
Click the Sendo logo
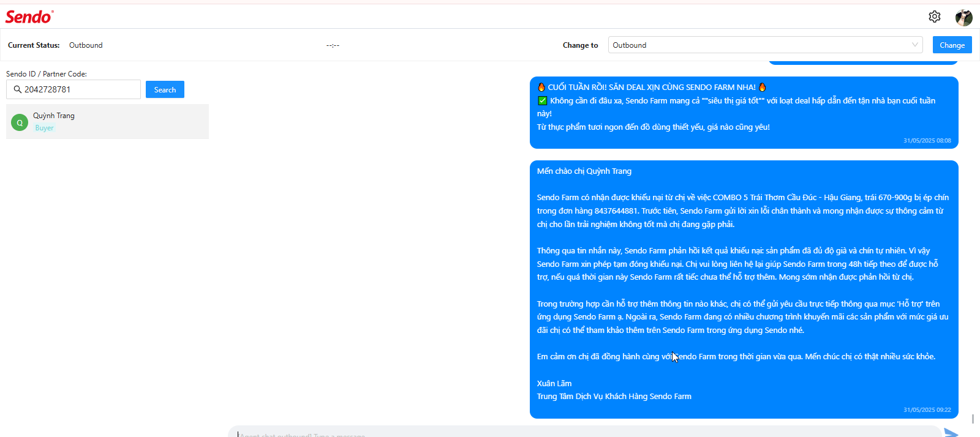click(29, 17)
